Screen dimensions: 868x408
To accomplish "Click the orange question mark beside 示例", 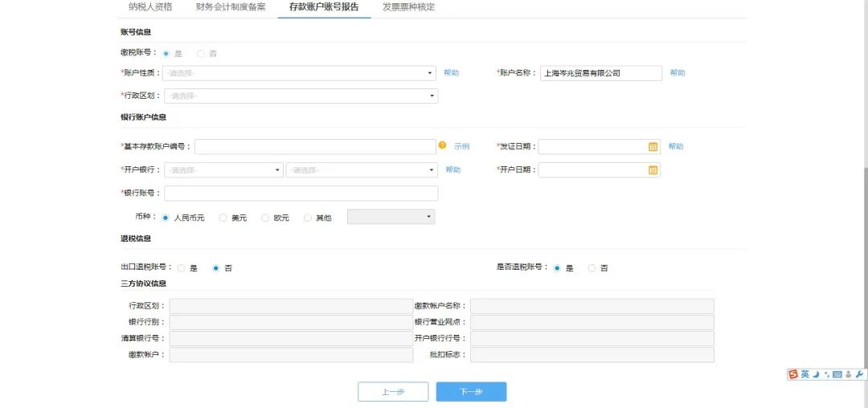I will pos(442,146).
